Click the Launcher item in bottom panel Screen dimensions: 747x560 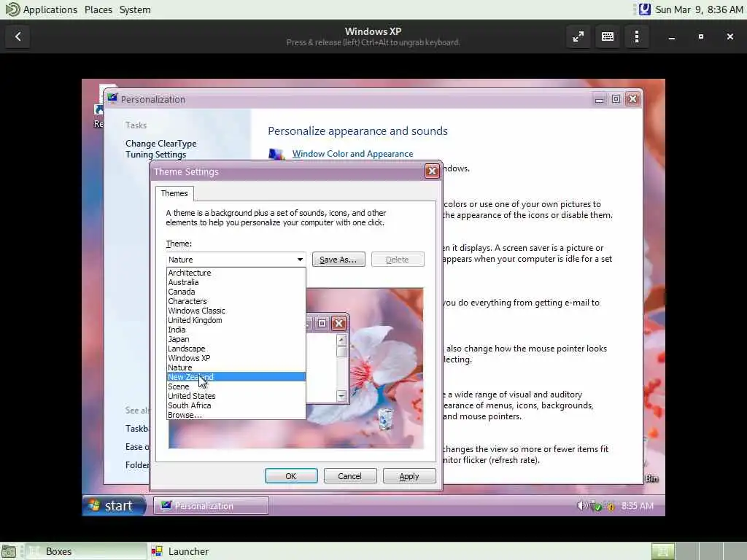(180, 551)
